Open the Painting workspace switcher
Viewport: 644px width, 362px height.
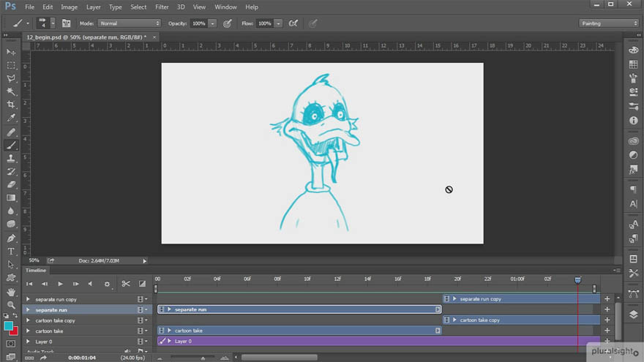point(610,23)
